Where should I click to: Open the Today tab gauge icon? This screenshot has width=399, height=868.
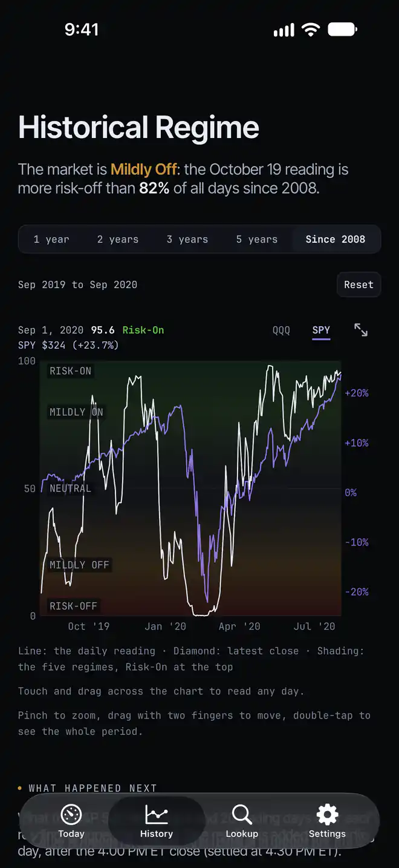point(71,814)
